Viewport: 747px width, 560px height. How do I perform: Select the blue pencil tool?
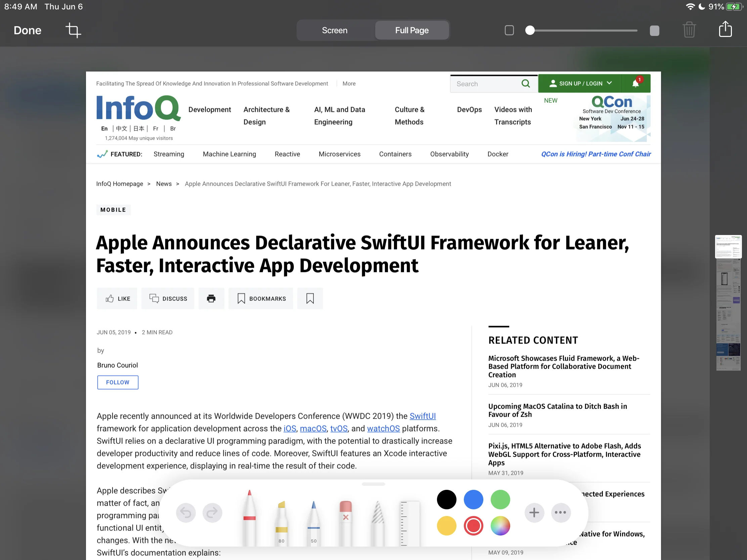(x=313, y=523)
